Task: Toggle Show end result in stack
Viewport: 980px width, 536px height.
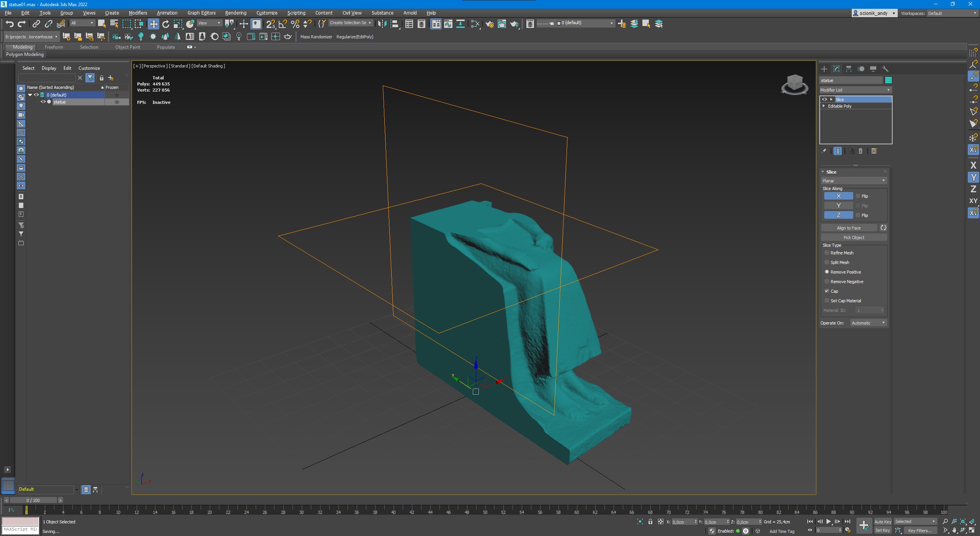Action: [838, 151]
